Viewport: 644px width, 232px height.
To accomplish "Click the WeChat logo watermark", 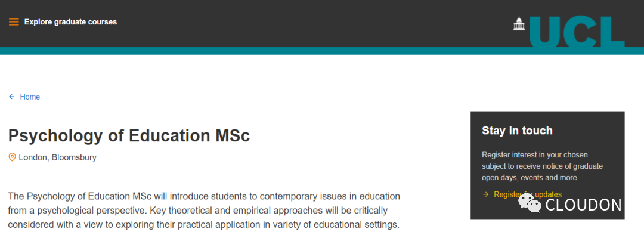I will click(530, 203).
